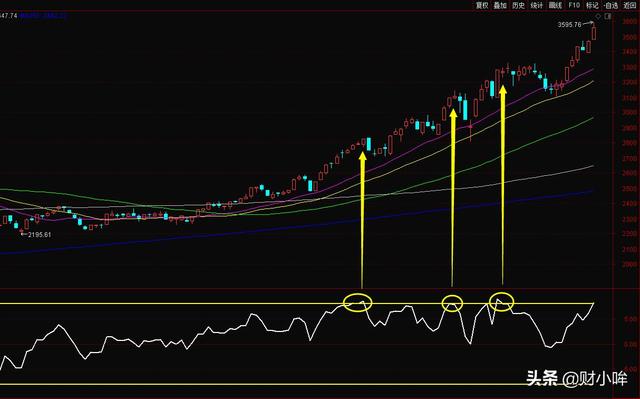Click the blue indicator legend text top-left
This screenshot has width=640, height=399.
(43, 16)
